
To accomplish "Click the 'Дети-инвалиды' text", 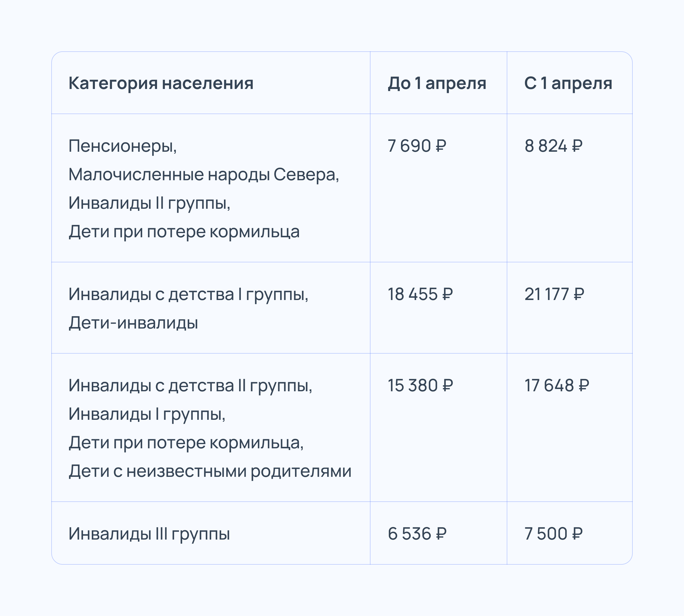I will coord(133,323).
